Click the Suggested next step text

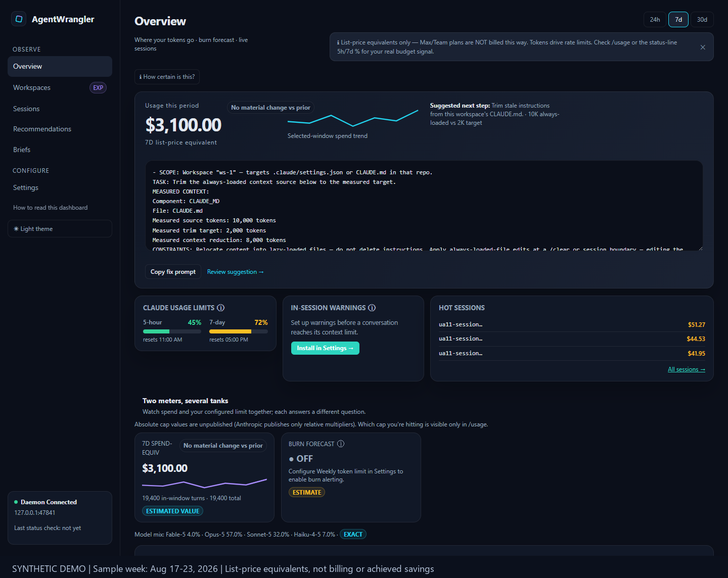(x=494, y=114)
